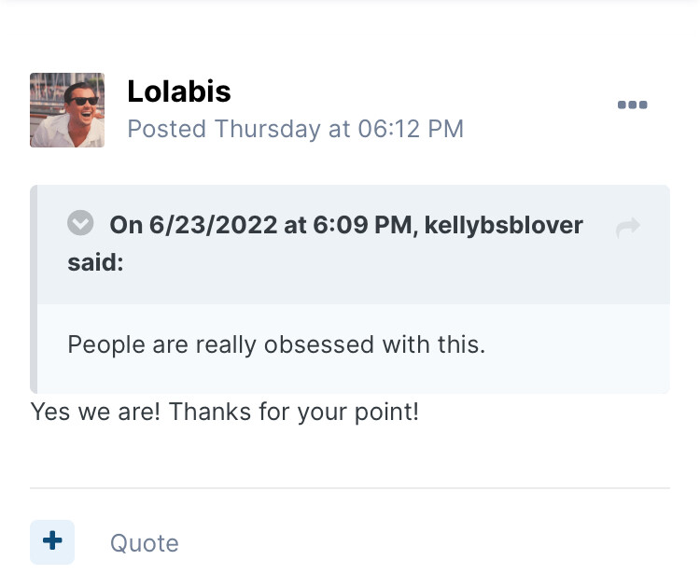
Task: Click the "06:12 PM" time in post header
Action: point(411,129)
